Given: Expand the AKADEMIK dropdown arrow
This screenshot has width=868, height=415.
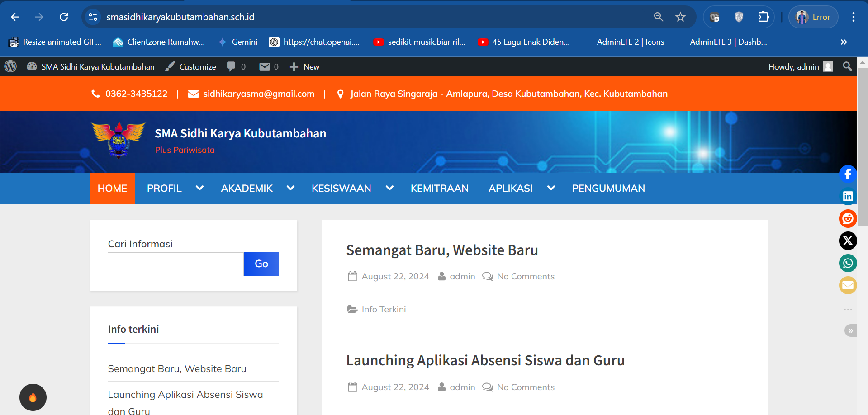Looking at the screenshot, I should (x=290, y=188).
